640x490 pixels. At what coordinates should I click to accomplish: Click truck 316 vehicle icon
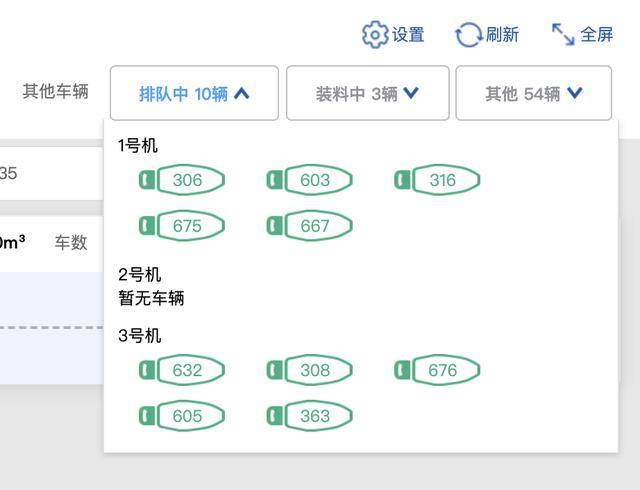(437, 180)
